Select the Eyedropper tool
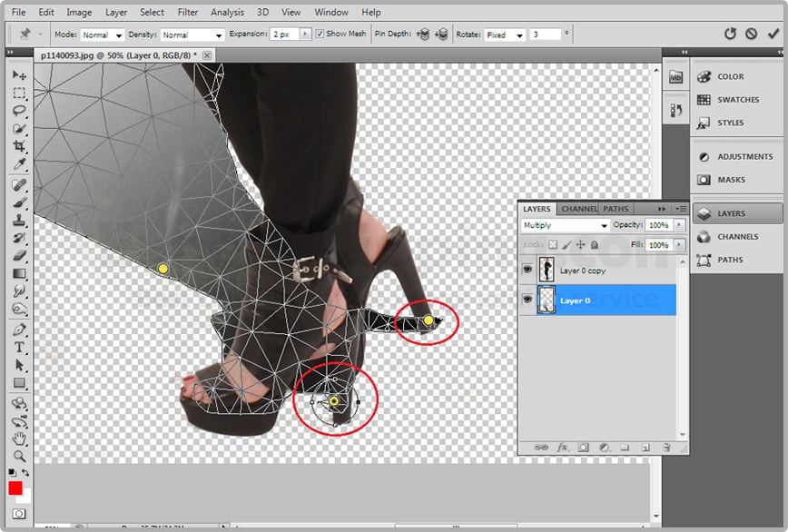This screenshot has width=788, height=532. click(x=19, y=164)
